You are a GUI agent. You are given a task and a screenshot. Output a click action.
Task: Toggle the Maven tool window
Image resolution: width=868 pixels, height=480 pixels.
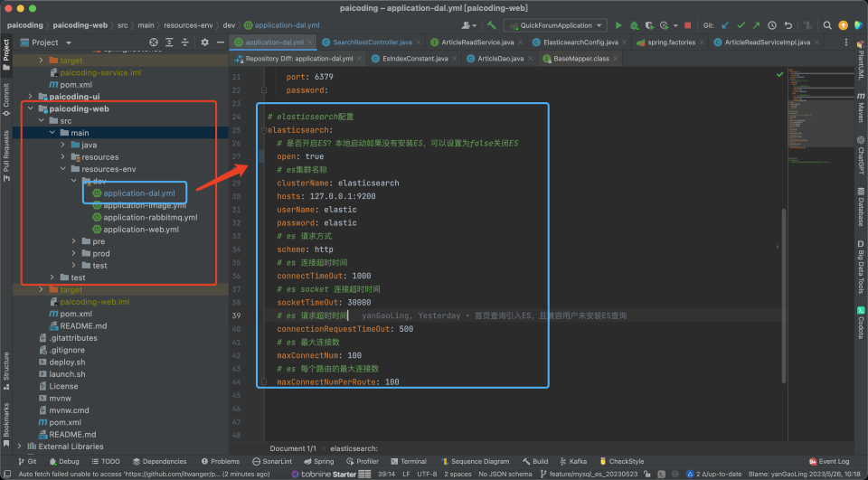click(861, 108)
